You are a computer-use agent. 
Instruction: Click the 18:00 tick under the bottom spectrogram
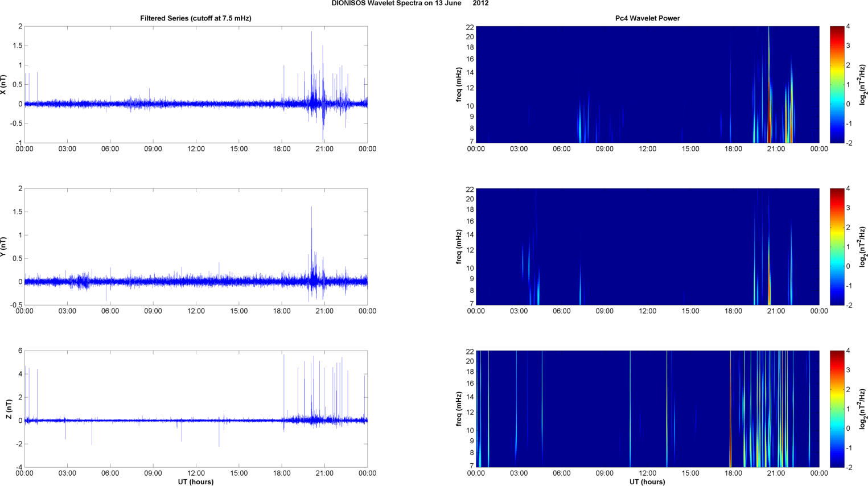733,473
